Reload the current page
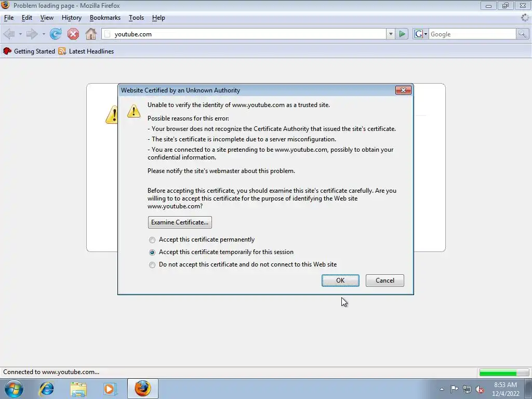The image size is (532, 399). (x=56, y=34)
